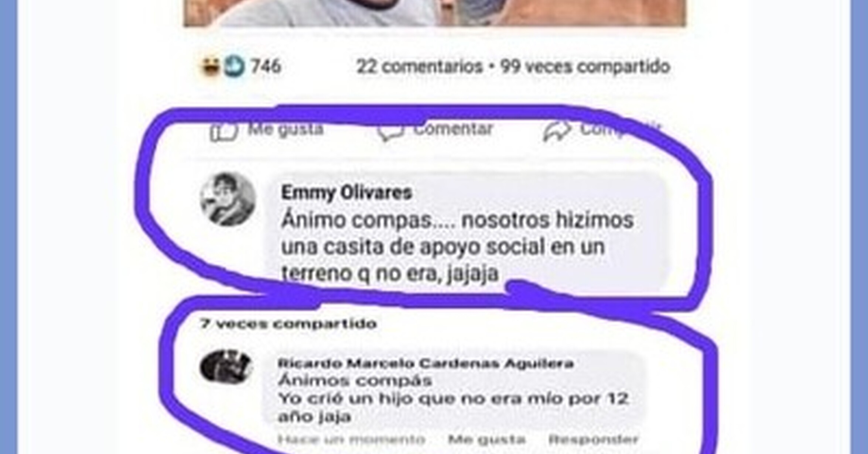The width and height of the screenshot is (868, 454).
Task: Click Emmy Olivares comment text bubble
Action: (x=466, y=233)
